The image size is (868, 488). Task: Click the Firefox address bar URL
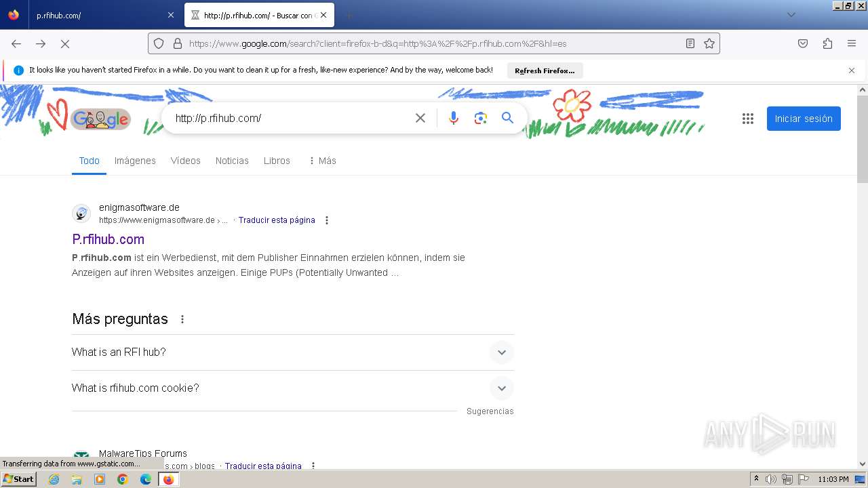click(x=434, y=43)
